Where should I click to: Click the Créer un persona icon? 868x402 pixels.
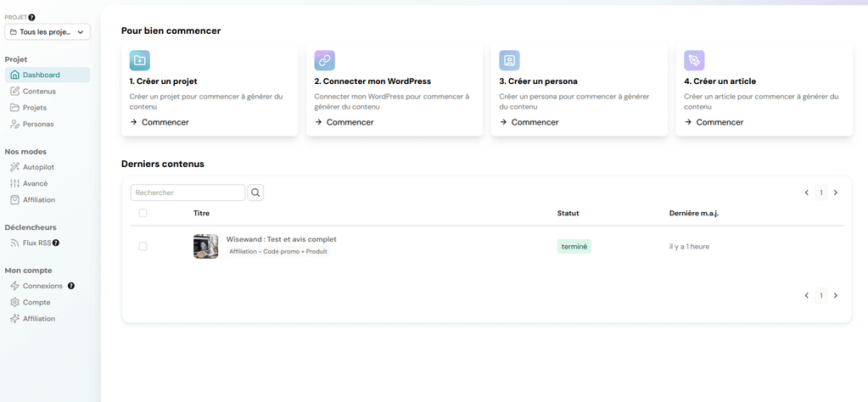(509, 60)
